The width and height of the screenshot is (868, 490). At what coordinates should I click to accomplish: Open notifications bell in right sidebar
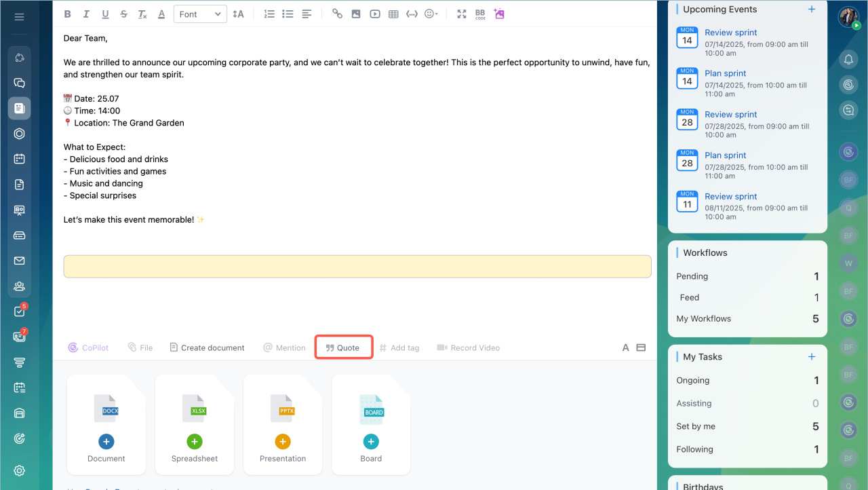point(848,60)
